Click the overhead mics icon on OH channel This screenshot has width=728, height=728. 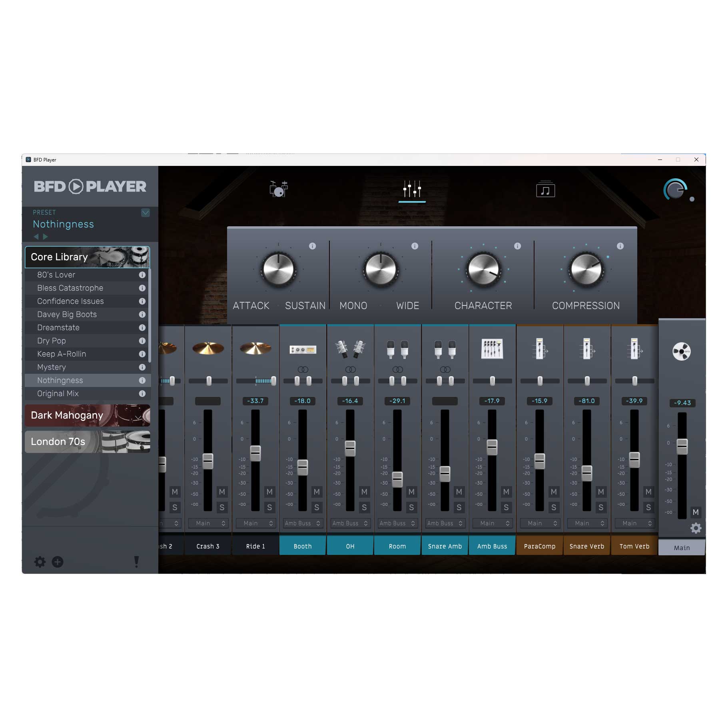point(350,348)
